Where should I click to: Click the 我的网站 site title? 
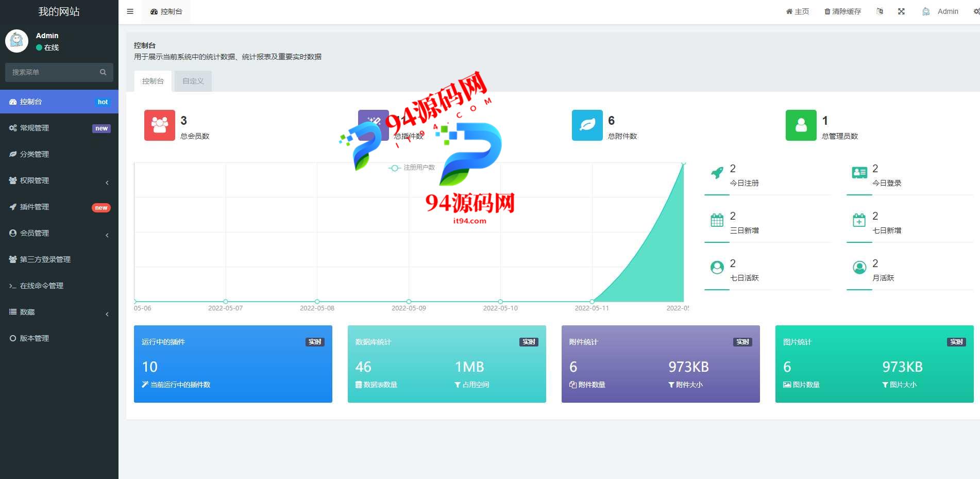[x=59, y=11]
